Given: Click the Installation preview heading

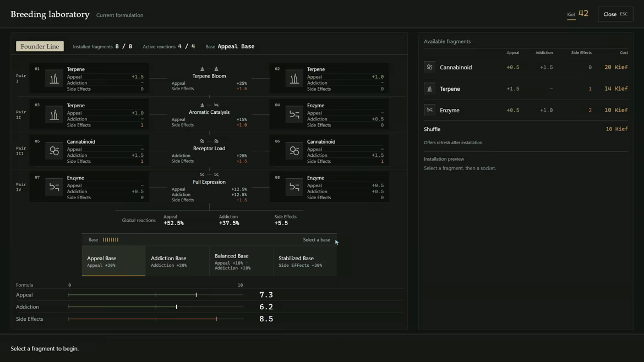Looking at the screenshot, I should pos(444,159).
